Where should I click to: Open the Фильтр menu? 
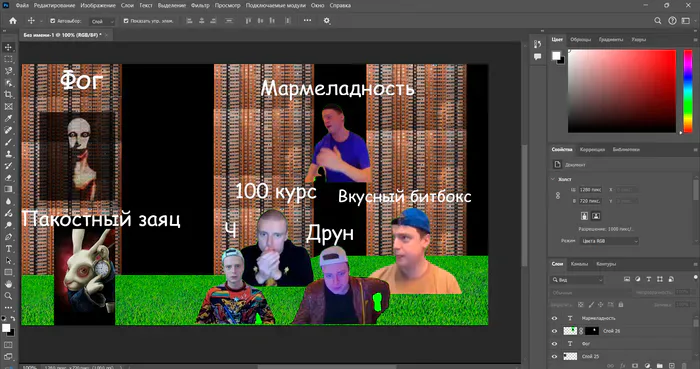click(200, 6)
